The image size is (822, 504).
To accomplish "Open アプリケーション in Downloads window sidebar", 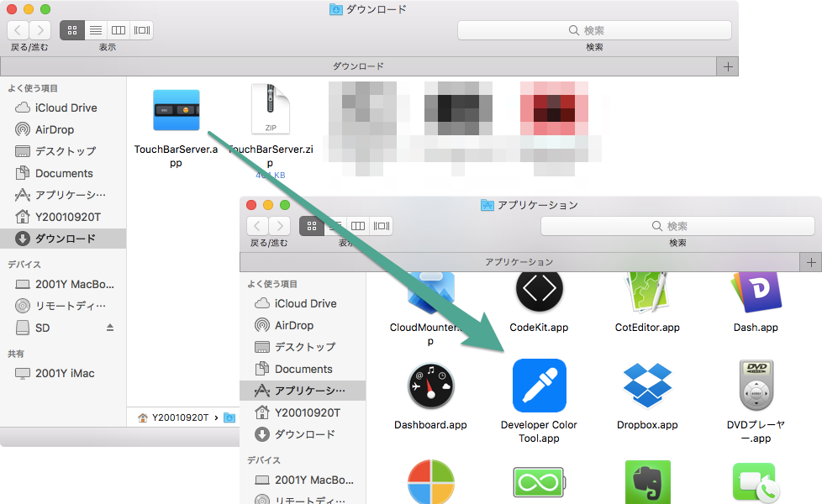I will tap(63, 195).
